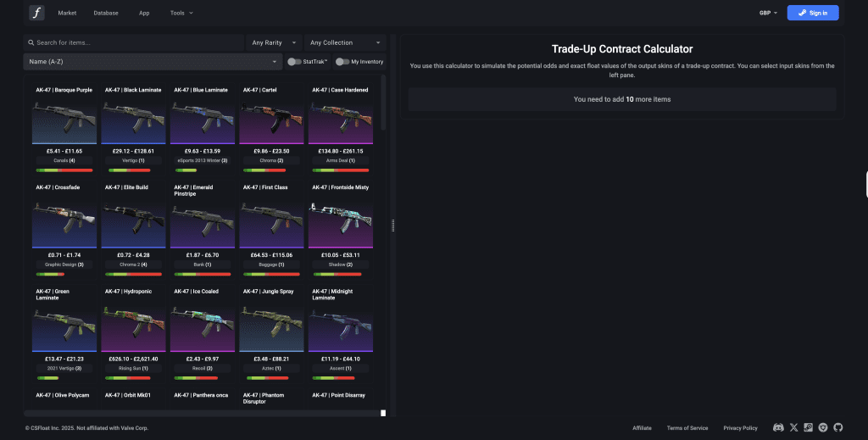Click the £64.53 - £115.06 price range
This screenshot has height=440, width=868.
coord(271,255)
